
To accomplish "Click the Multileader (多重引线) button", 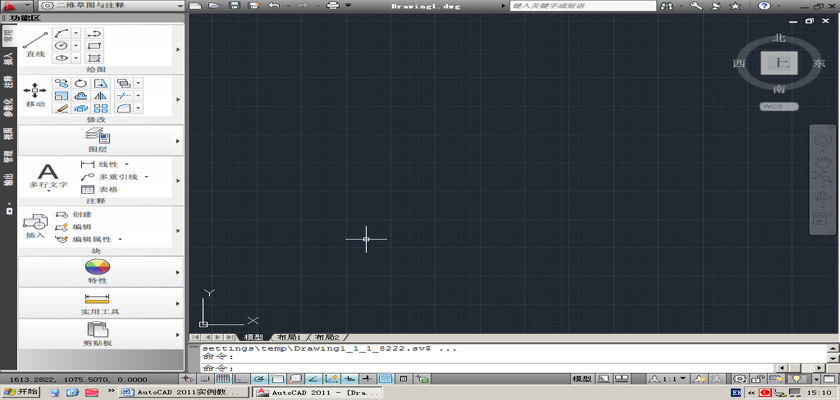I will [x=110, y=177].
